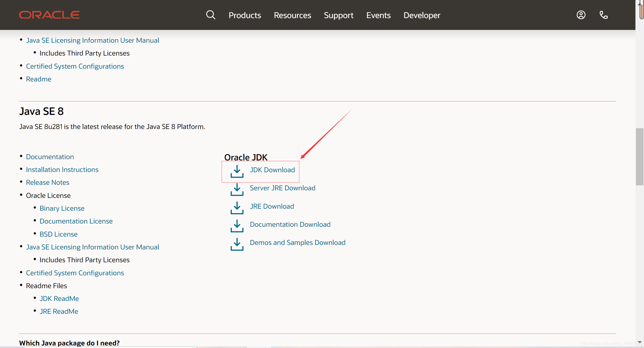Click the JRE Download arrow icon
The height and width of the screenshot is (348, 644).
tap(237, 208)
